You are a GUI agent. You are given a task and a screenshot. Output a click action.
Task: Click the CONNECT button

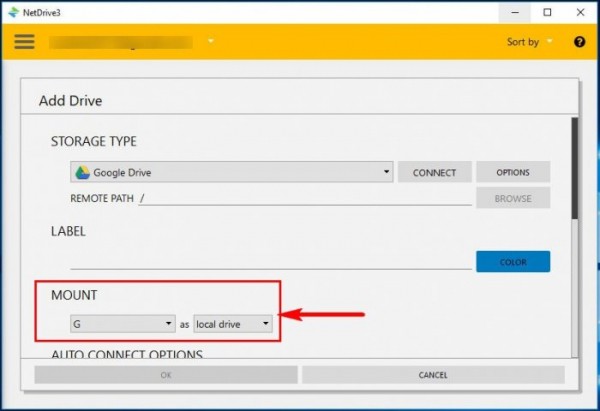pos(434,173)
